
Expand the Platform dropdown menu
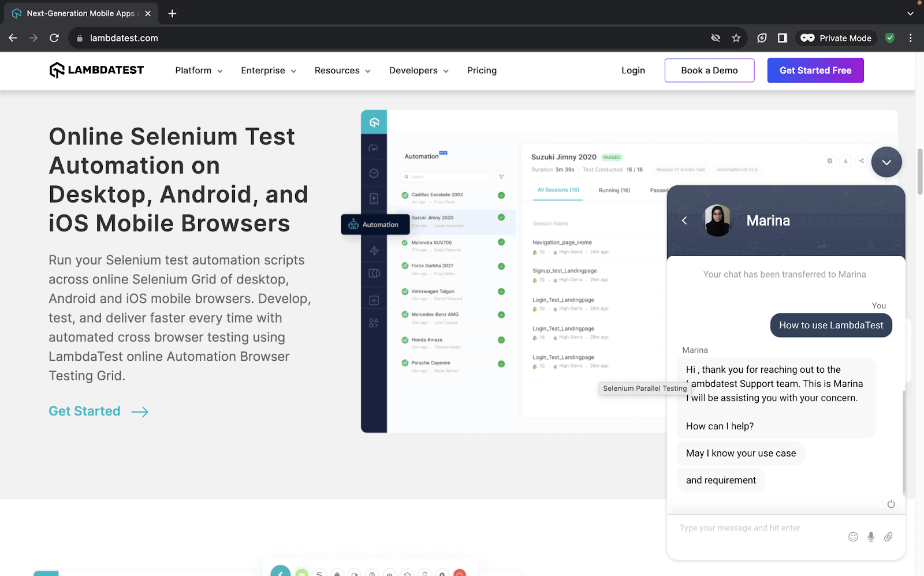[x=199, y=70]
